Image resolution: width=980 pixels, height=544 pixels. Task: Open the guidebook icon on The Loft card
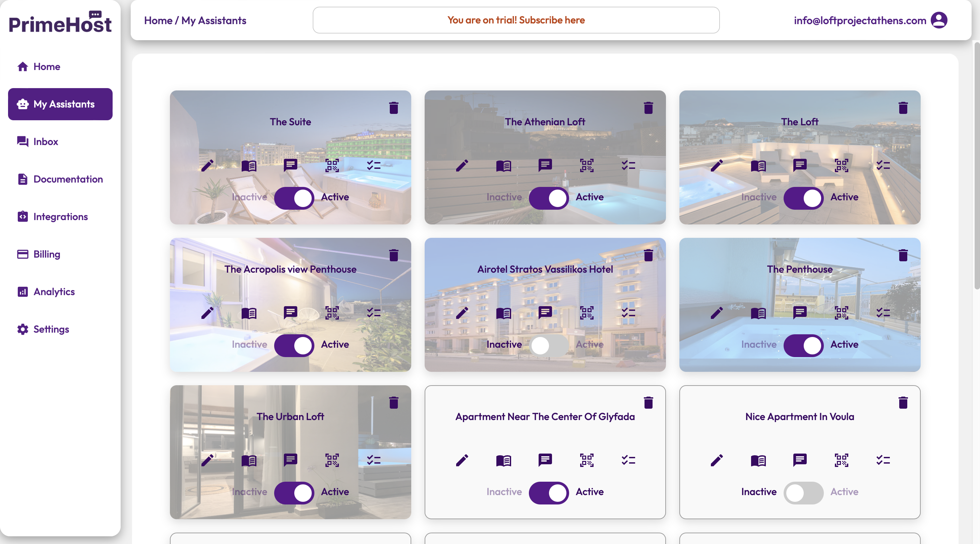(758, 166)
